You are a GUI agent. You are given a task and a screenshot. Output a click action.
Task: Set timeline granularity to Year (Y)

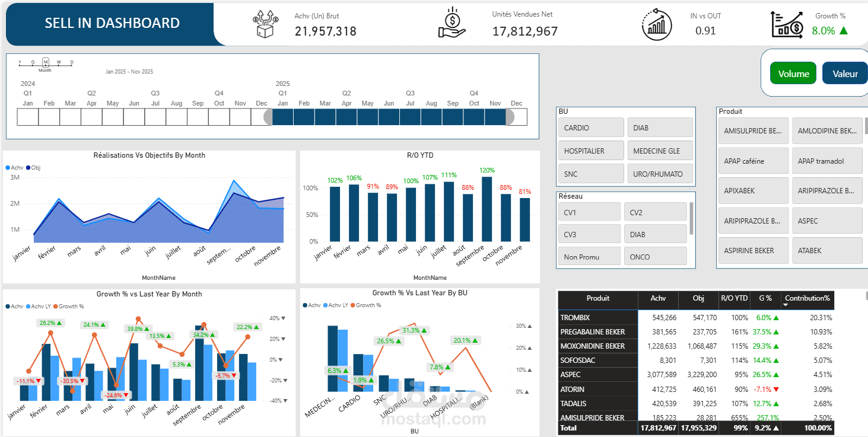[x=20, y=62]
